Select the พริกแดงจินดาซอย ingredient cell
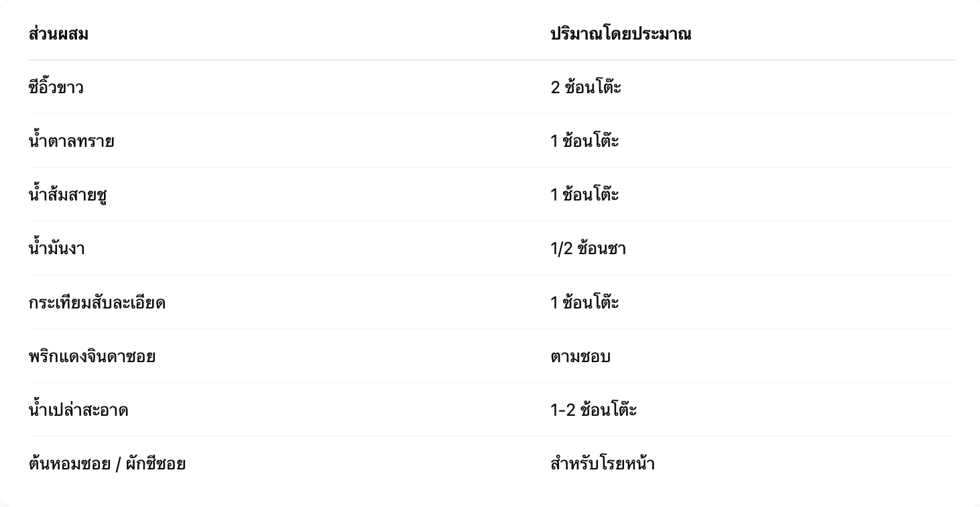The width and height of the screenshot is (980, 507). (x=92, y=357)
